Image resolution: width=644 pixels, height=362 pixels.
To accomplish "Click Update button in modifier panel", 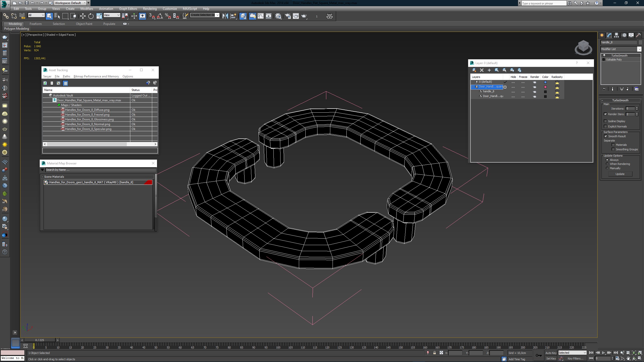I will (x=620, y=174).
